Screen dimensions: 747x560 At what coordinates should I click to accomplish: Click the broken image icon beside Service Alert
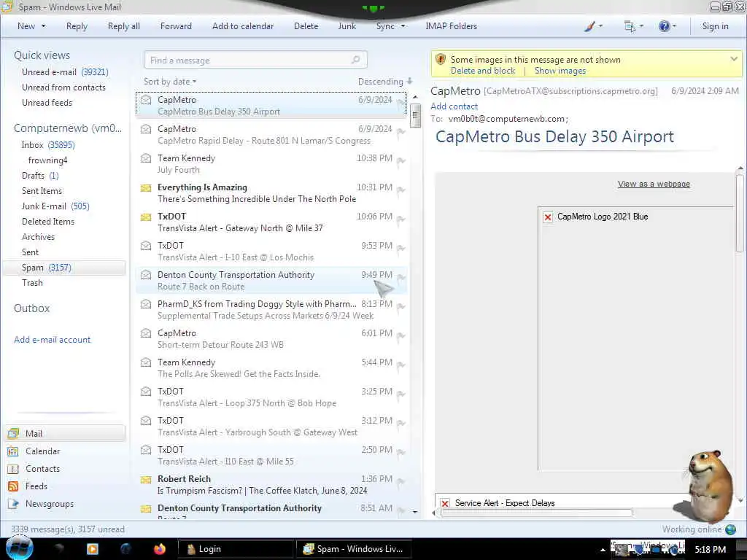[445, 503]
